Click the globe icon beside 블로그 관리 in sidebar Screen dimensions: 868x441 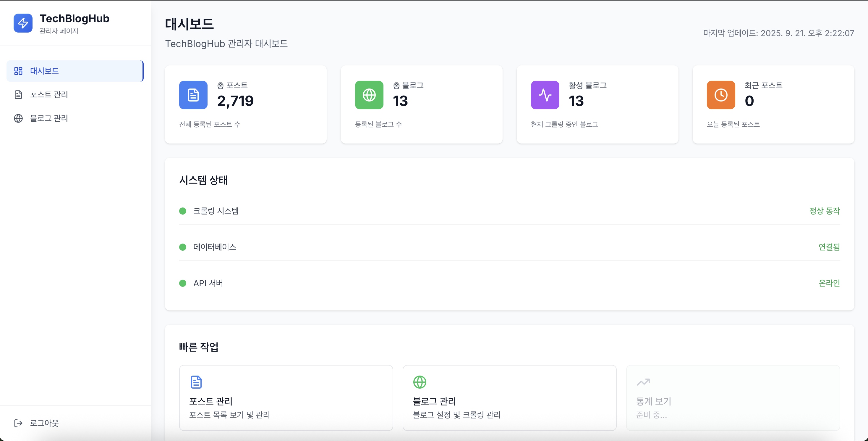(18, 118)
